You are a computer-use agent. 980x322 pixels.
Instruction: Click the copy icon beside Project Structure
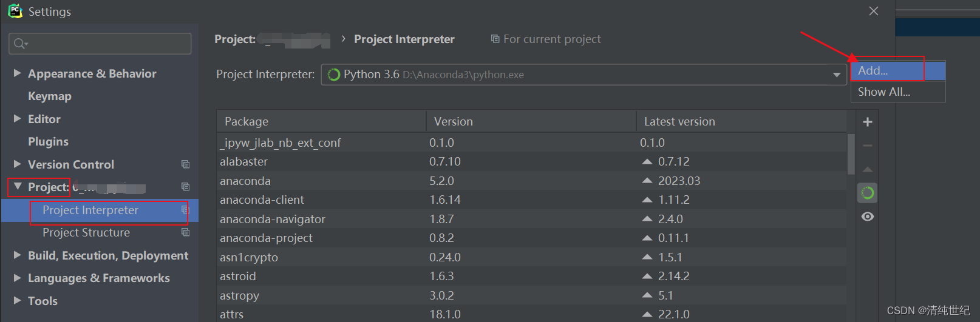(185, 232)
